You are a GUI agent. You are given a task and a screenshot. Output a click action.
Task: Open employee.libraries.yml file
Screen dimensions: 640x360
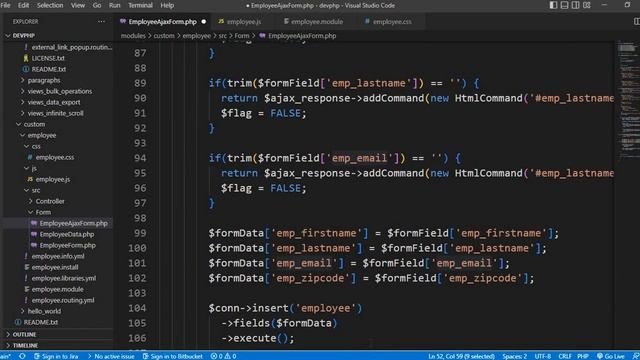click(64, 278)
